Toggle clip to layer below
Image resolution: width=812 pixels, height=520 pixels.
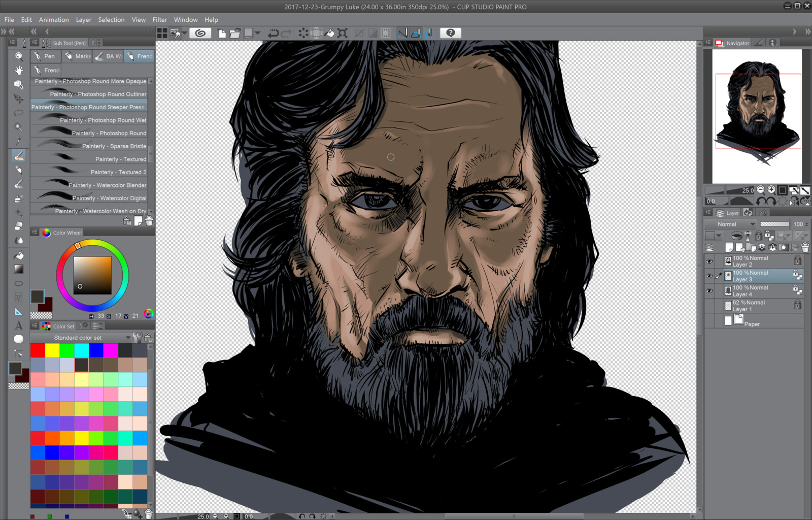(x=737, y=236)
